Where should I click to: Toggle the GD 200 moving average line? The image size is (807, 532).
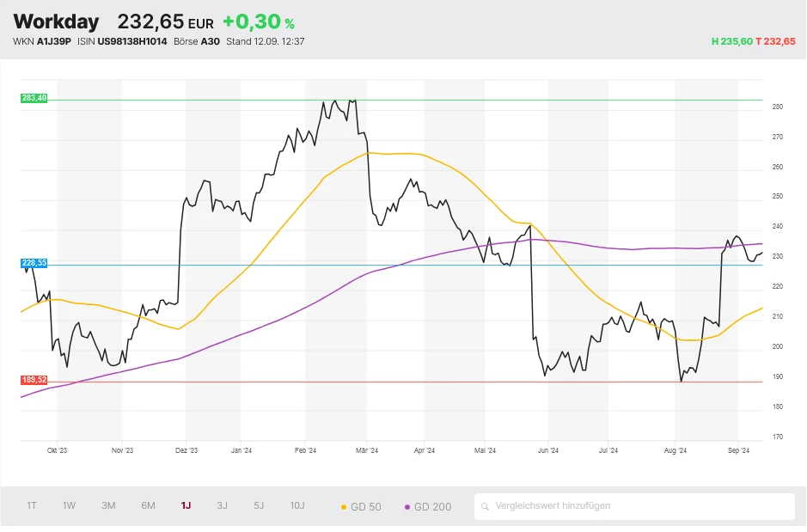click(x=426, y=506)
